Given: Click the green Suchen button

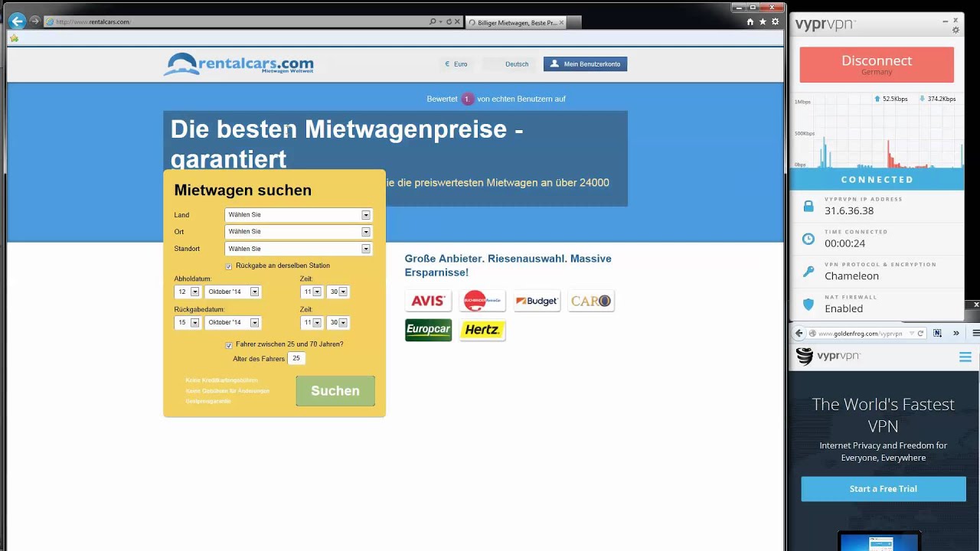Looking at the screenshot, I should click(x=335, y=391).
